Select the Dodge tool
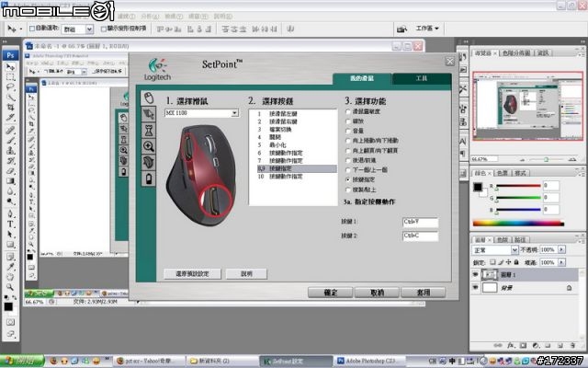The width and height of the screenshot is (588, 368). pyautogui.click(x=10, y=201)
